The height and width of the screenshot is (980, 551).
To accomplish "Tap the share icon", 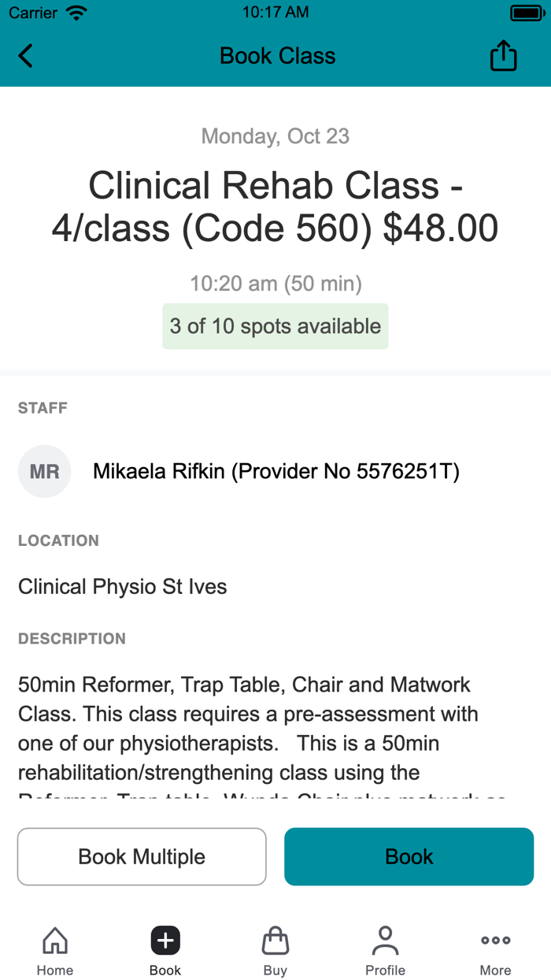I will 503,56.
